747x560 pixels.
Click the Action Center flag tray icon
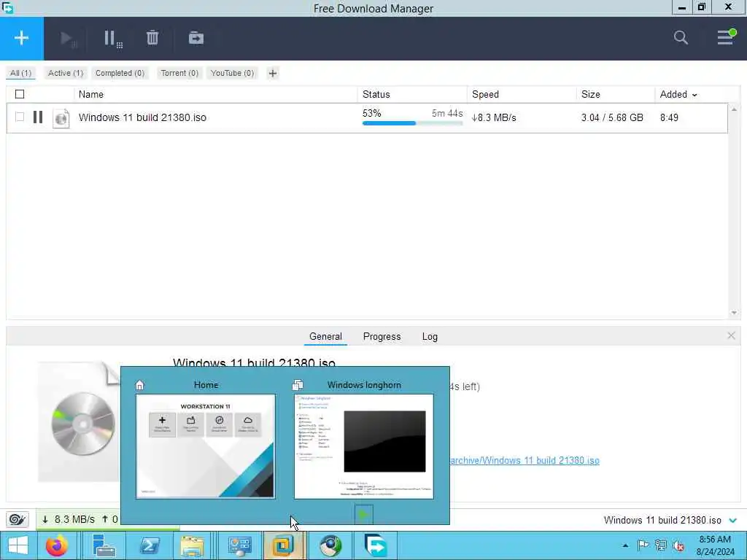point(643,545)
